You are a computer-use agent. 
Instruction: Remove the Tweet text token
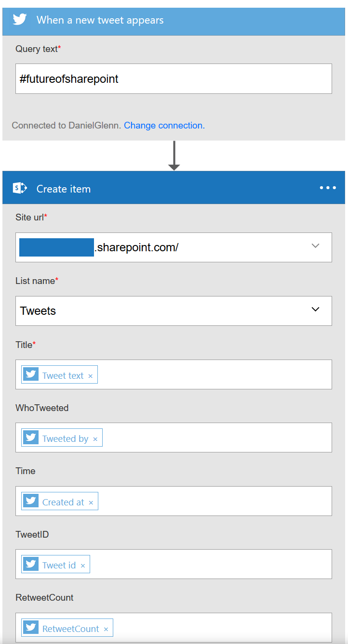point(90,376)
